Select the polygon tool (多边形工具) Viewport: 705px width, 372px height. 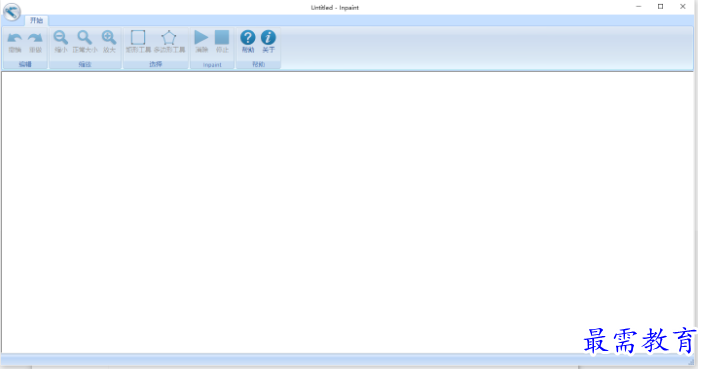[169, 37]
